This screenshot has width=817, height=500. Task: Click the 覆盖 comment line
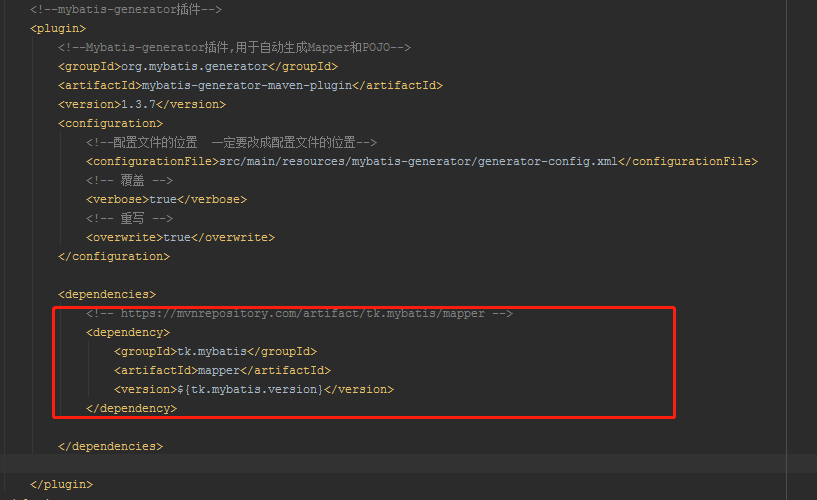point(129,180)
